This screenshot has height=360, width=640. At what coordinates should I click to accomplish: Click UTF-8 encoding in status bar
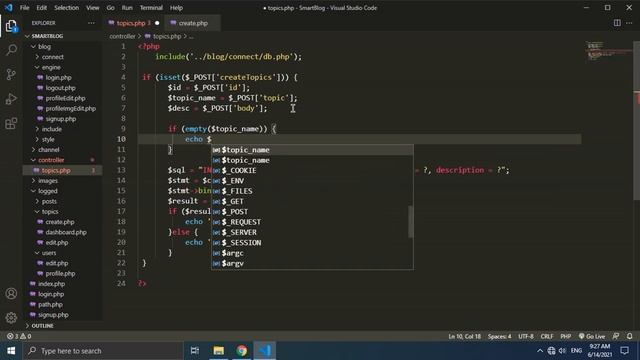[x=526, y=336]
